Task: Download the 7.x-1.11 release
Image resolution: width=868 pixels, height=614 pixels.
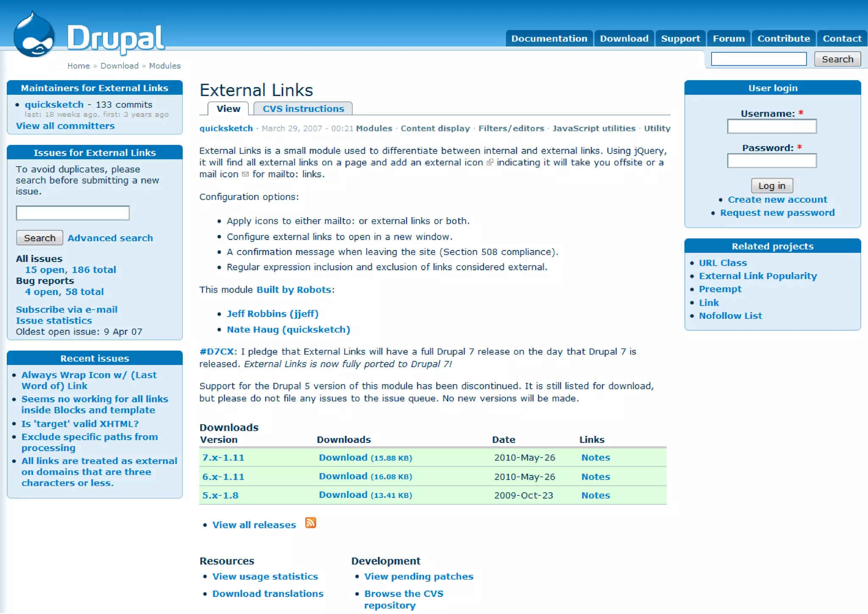Action: click(343, 458)
